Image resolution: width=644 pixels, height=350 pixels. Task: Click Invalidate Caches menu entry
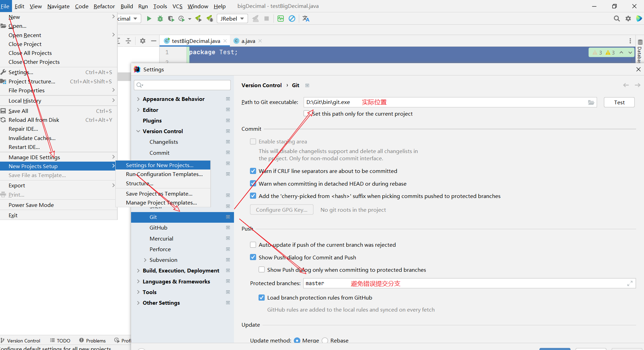32,138
